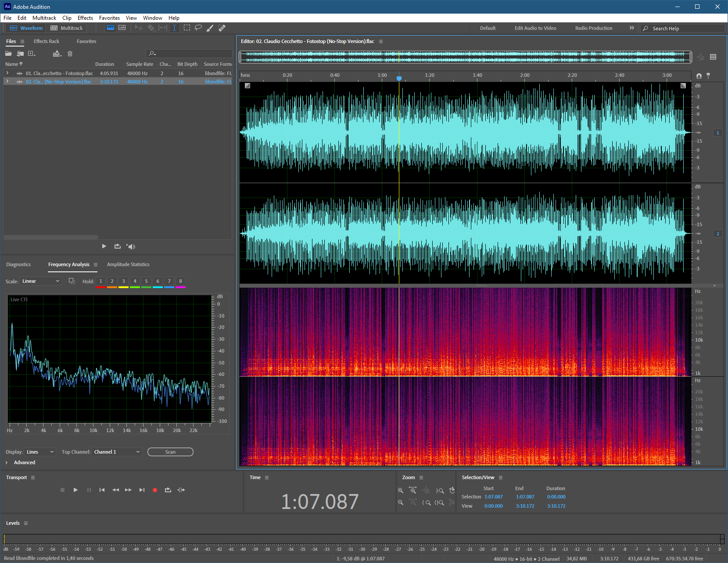This screenshot has height=563, width=728.
Task: Click the playhead marker on the timeline
Action: (x=399, y=78)
